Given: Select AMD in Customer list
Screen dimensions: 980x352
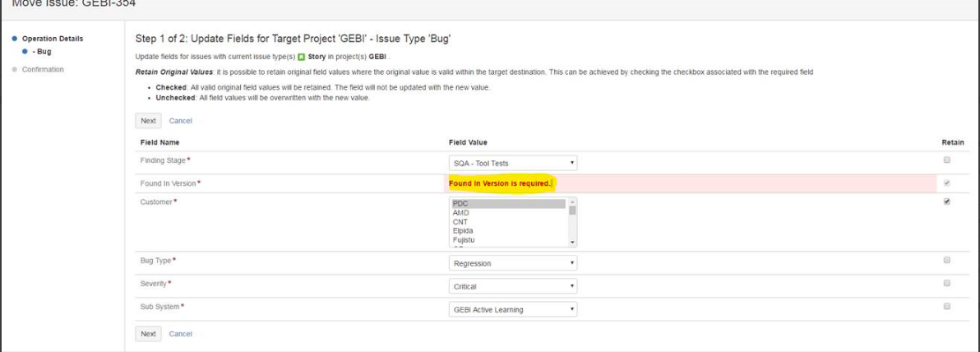Looking at the screenshot, I should 460,212.
